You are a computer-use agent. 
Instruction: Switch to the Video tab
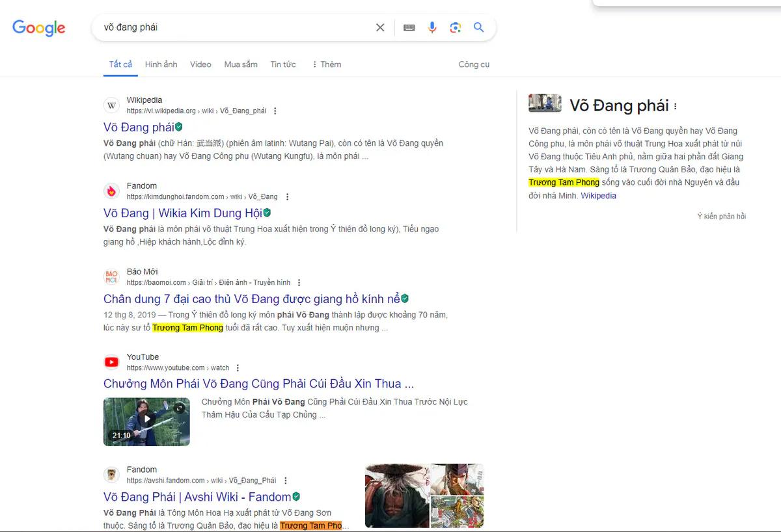click(200, 64)
